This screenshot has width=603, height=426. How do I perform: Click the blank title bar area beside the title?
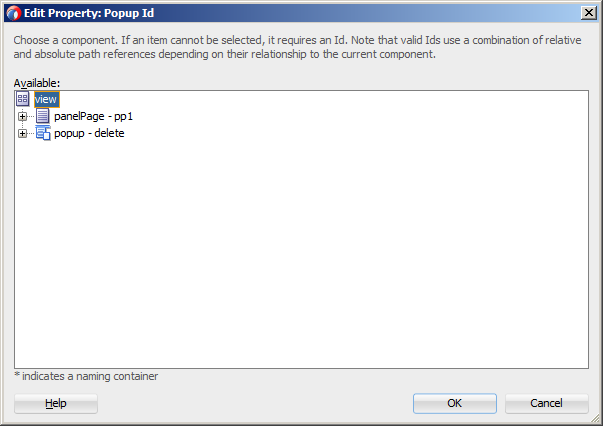click(x=365, y=13)
